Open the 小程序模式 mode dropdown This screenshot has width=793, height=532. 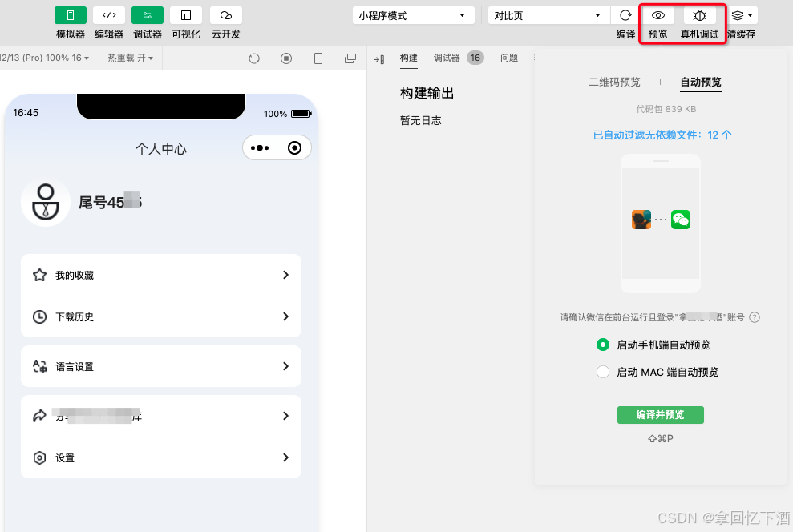413,14
